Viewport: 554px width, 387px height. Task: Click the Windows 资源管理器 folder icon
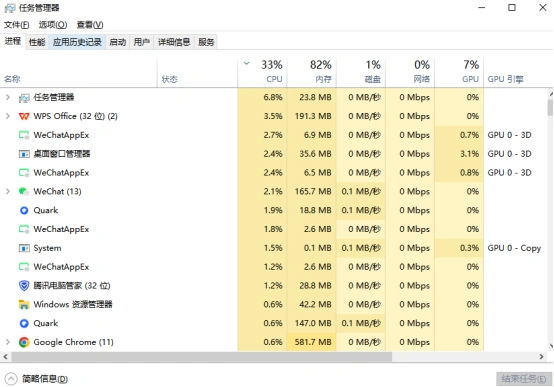tap(24, 305)
